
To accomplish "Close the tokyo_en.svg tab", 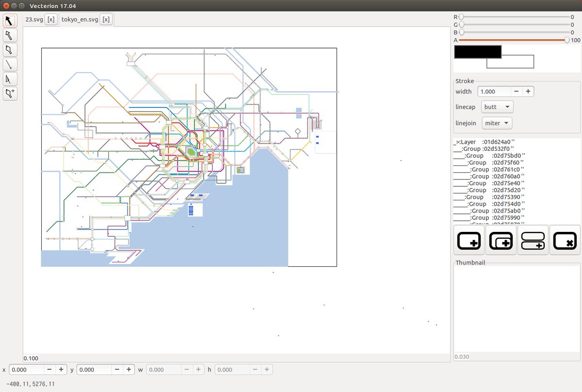I will pyautogui.click(x=106, y=19).
